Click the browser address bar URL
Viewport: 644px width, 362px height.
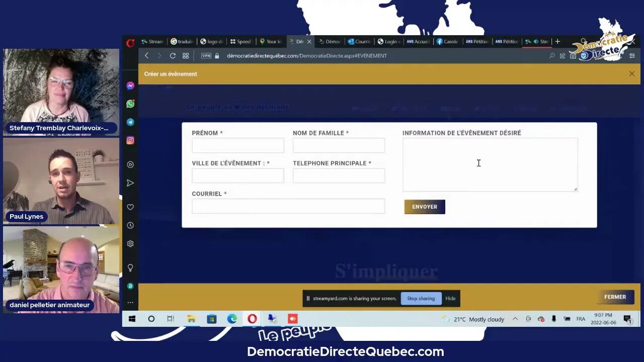coord(307,56)
